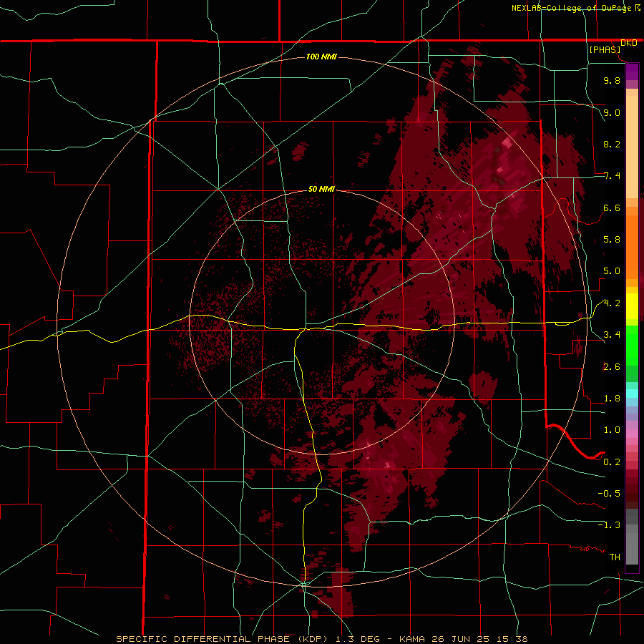Click the 1.3 DEG elevation angle text
Image resolution: width=644 pixels, height=644 pixels.
click(358, 639)
